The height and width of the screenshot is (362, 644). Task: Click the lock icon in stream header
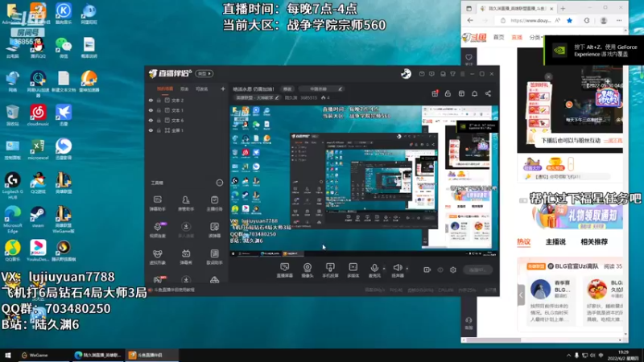pyautogui.click(x=448, y=93)
